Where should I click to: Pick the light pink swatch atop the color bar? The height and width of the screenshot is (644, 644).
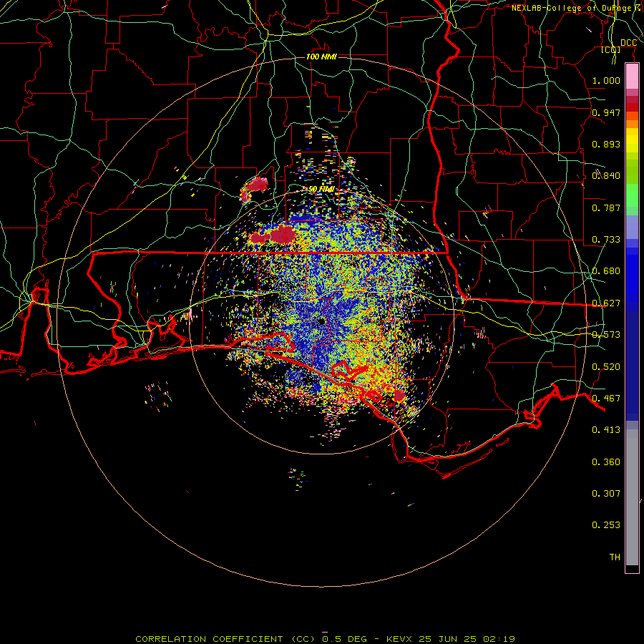(x=632, y=76)
